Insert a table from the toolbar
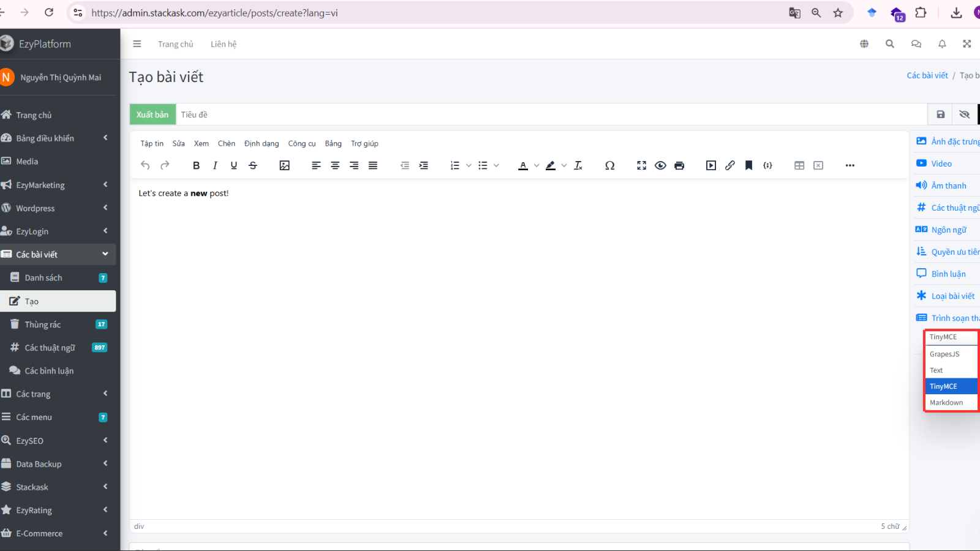Viewport: 980px width, 551px height. [x=799, y=165]
